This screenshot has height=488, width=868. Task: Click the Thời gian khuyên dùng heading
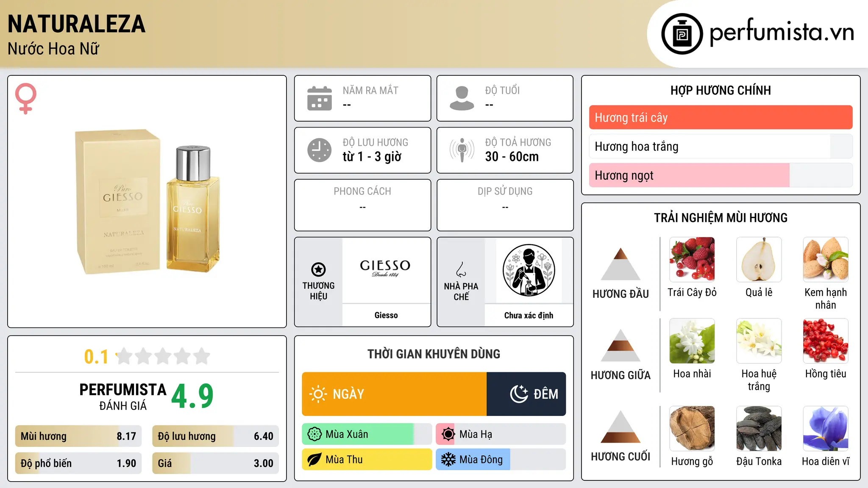coord(434,354)
